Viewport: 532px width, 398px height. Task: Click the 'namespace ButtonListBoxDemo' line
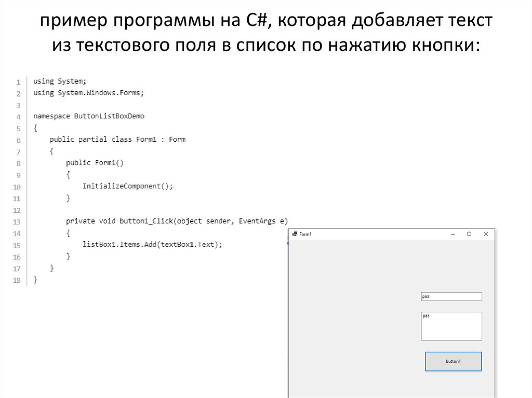point(89,116)
